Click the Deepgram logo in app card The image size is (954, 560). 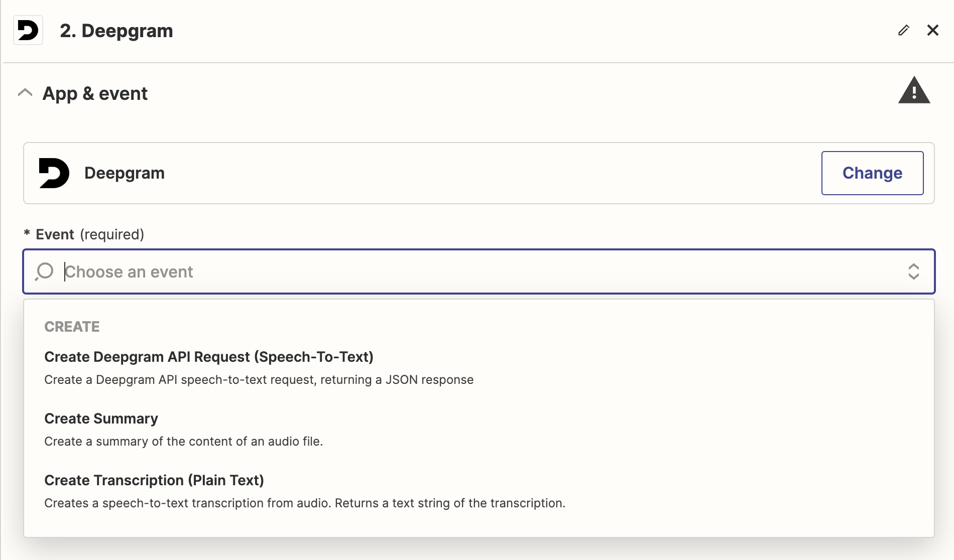click(54, 173)
